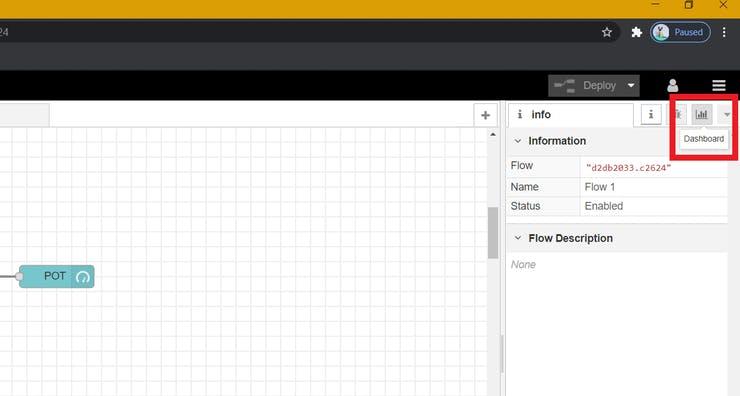Click the Name value Flow 1

[x=600, y=187]
